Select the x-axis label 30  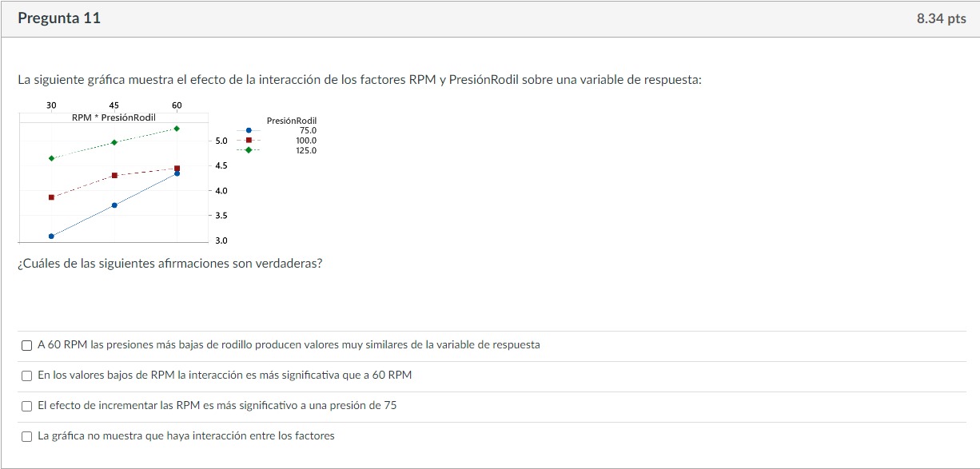coord(51,105)
